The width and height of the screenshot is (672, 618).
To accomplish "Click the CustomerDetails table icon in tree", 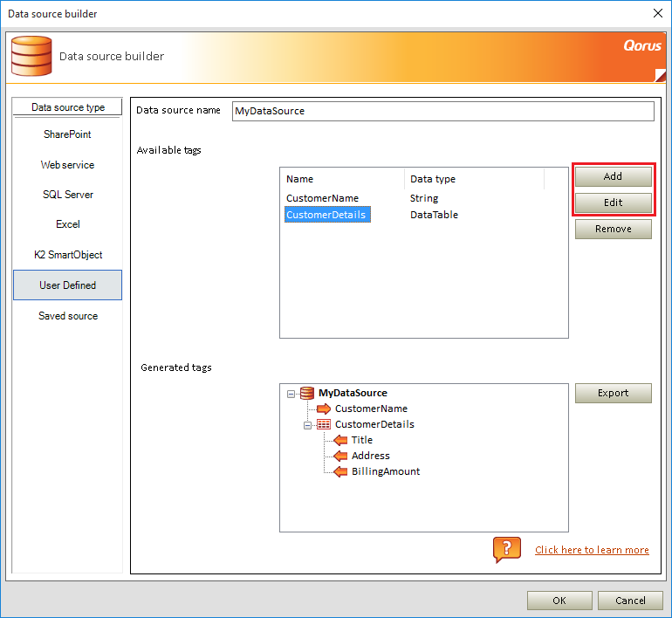I will tap(324, 425).
